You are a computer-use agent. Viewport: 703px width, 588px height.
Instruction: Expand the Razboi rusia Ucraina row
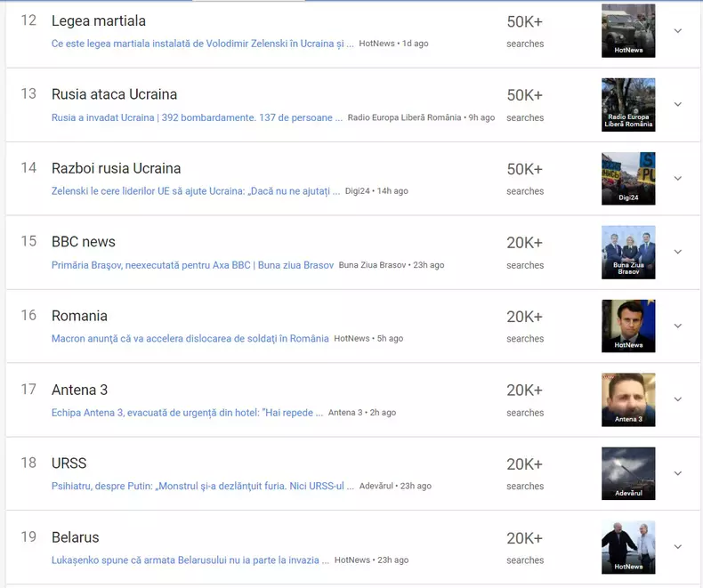coord(678,179)
